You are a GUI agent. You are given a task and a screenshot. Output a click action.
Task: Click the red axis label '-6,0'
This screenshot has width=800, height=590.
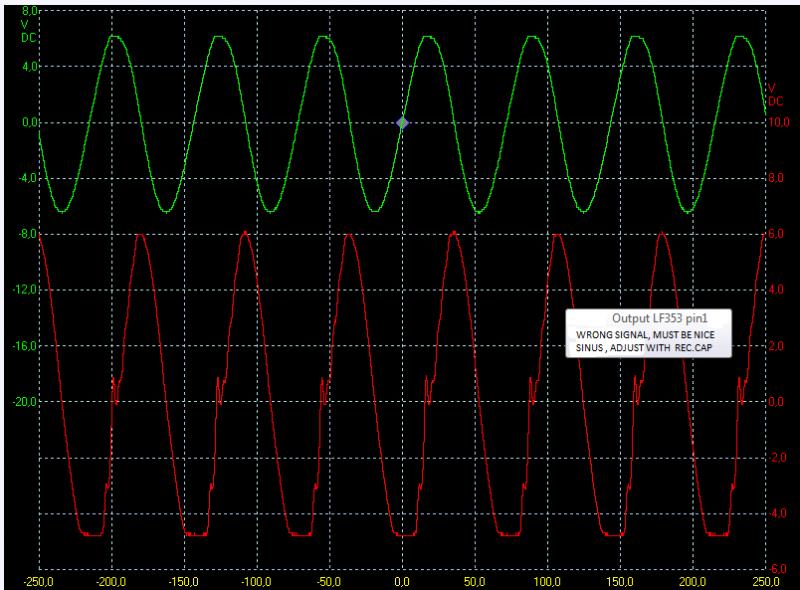tap(778, 569)
